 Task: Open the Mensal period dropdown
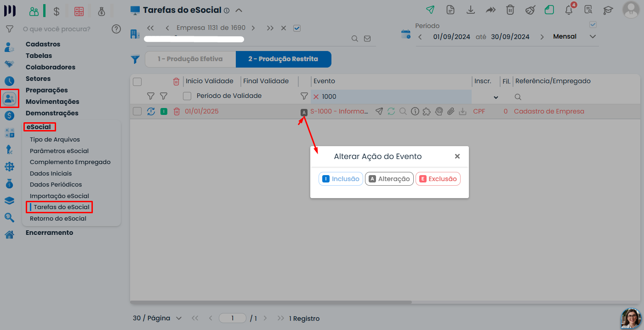pos(593,37)
